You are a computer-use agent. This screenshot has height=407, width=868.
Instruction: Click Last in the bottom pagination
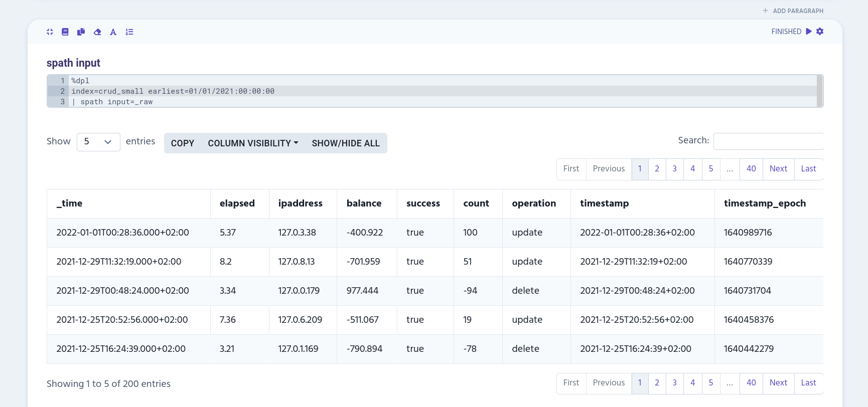pos(808,383)
